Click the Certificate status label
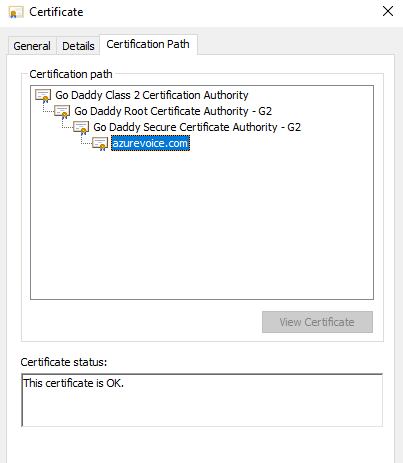403x463 pixels. pyautogui.click(x=64, y=362)
